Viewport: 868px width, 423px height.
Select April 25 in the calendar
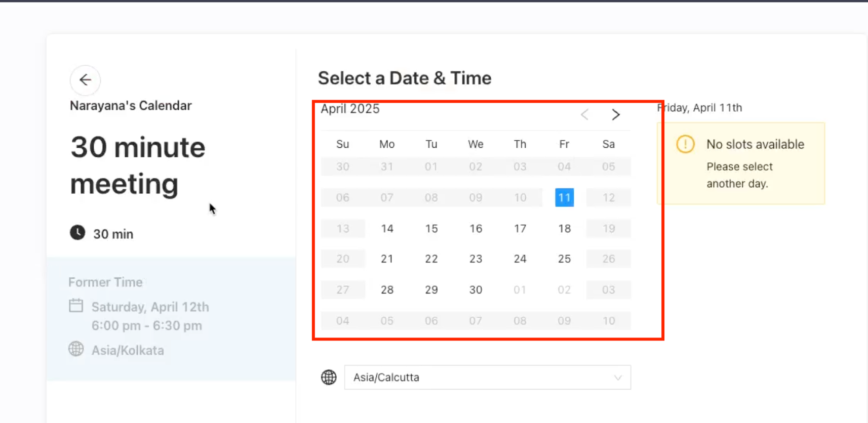[x=564, y=259]
